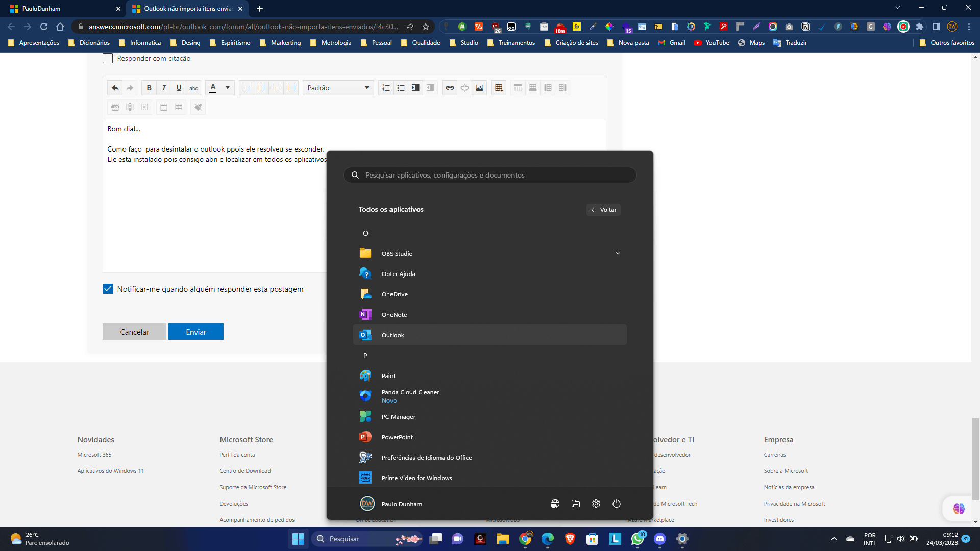Viewport: 980px width, 551px height.
Task: Check the Responder com citação checkbox
Action: pyautogui.click(x=108, y=58)
